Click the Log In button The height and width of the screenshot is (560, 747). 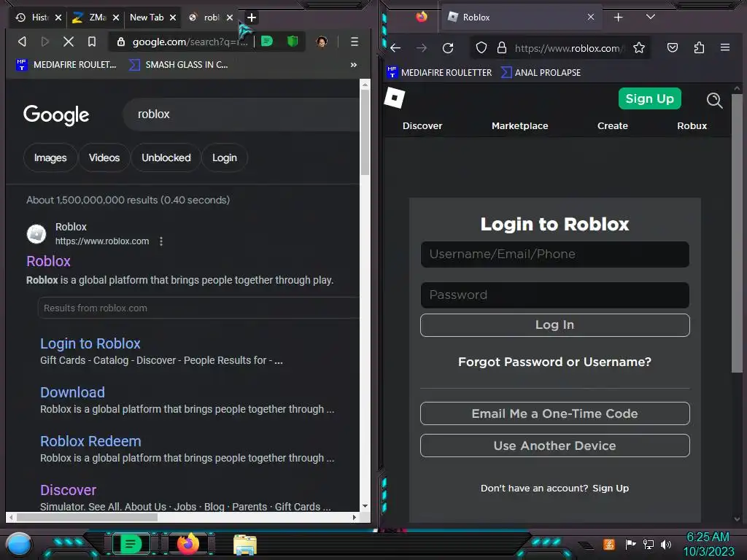[555, 325]
